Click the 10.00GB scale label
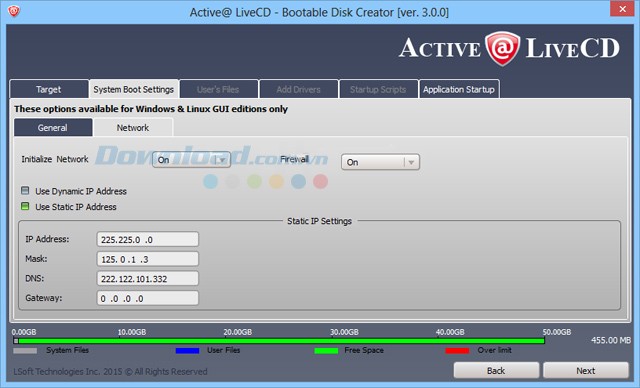 coord(131,332)
